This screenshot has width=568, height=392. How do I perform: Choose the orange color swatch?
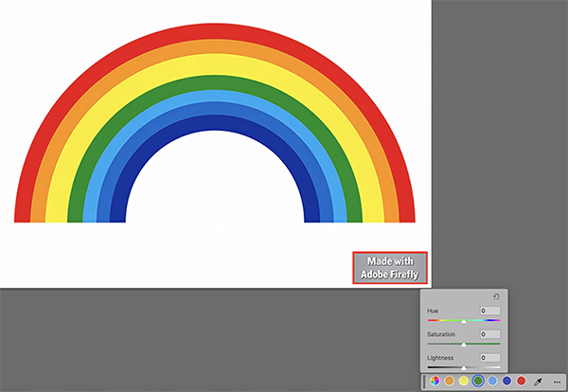[449, 381]
